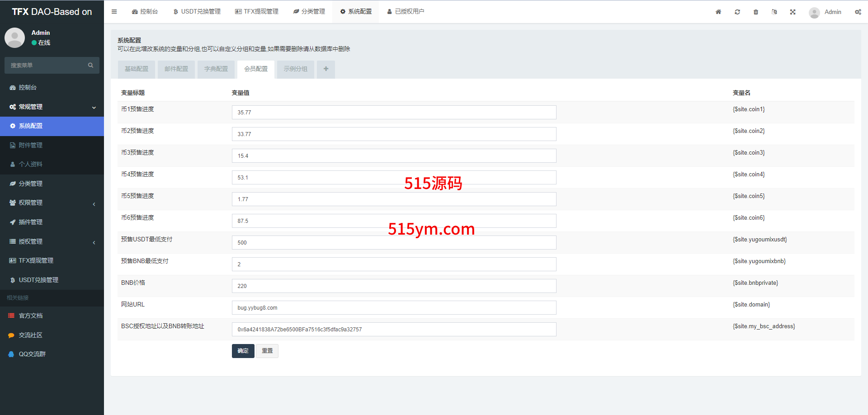Open settings cogs icon at far right
This screenshot has width=868, height=415.
pyautogui.click(x=858, y=12)
